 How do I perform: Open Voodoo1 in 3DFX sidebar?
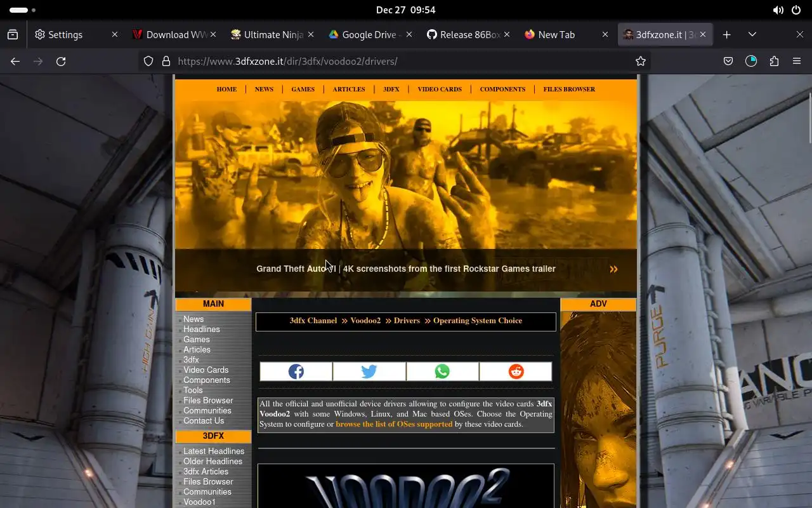tap(199, 502)
